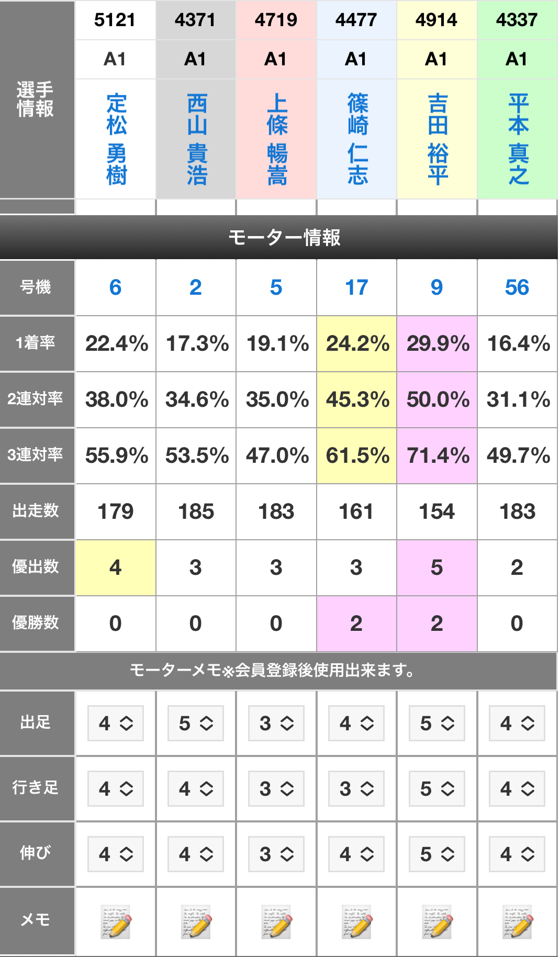The height and width of the screenshot is (957, 560).
Task: Click the モーター情報 section header
Action: click(x=284, y=238)
